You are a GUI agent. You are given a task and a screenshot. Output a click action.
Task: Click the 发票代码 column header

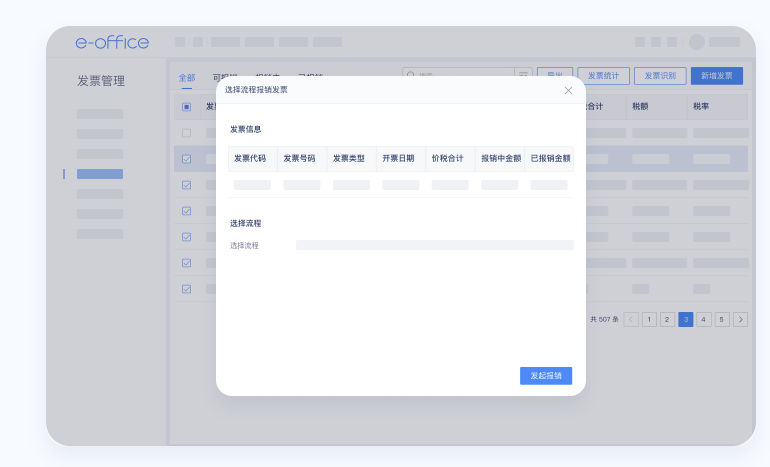coord(250,158)
